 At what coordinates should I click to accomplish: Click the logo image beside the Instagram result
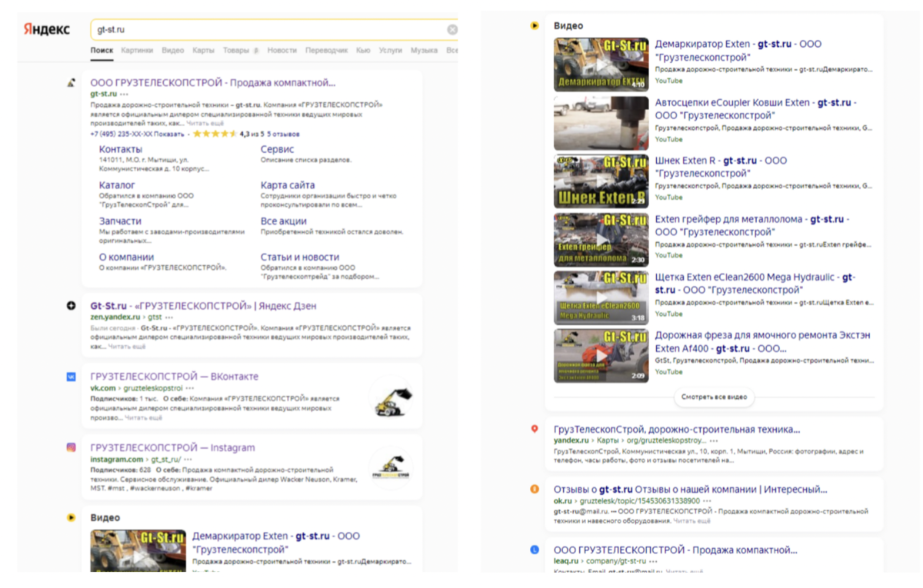click(x=390, y=470)
